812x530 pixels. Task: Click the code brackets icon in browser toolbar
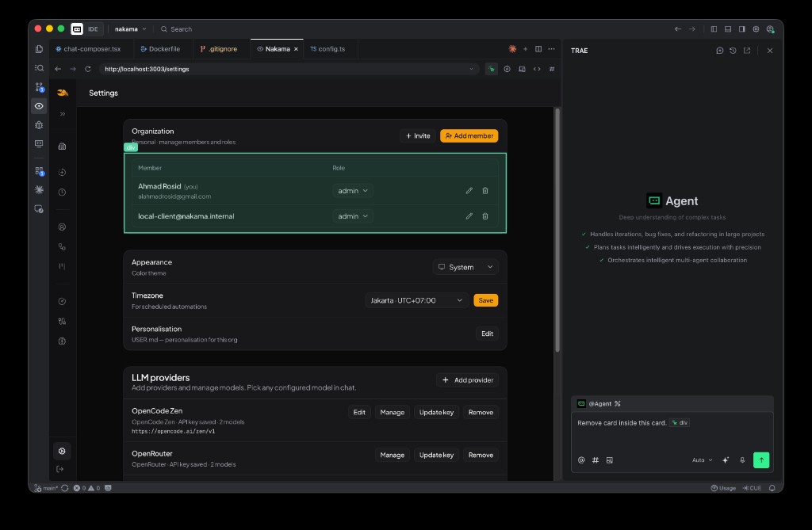[x=537, y=69]
